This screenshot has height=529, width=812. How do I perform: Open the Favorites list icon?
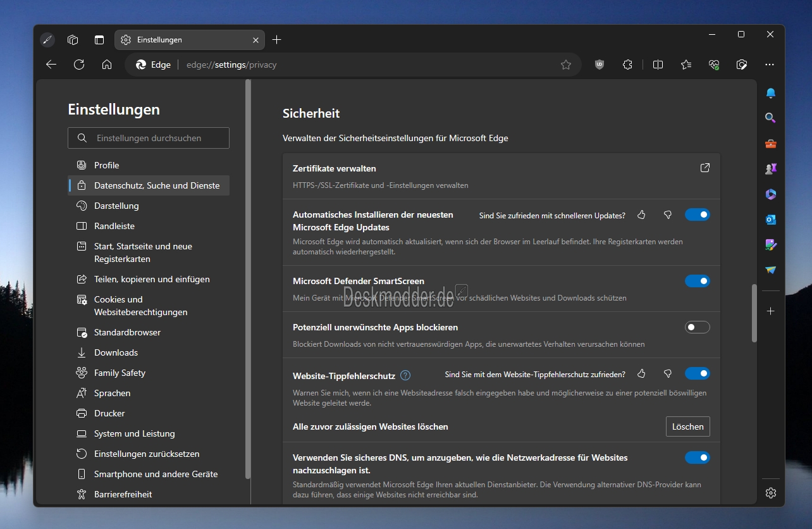[x=686, y=65]
